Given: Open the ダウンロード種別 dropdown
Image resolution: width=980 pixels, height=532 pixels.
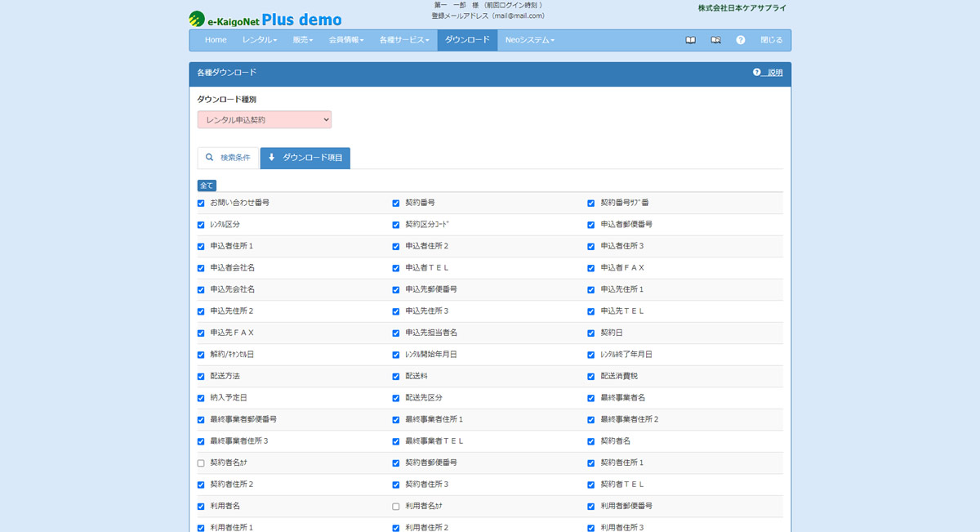Looking at the screenshot, I should 265,120.
